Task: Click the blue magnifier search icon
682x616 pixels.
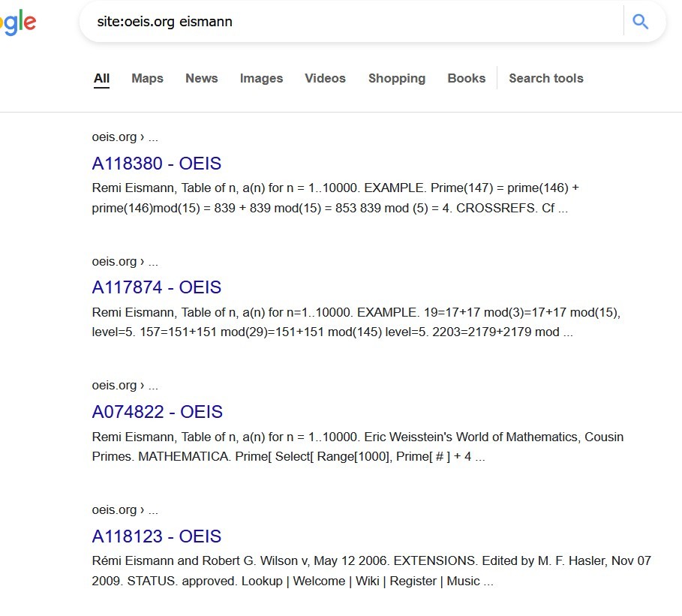Action: (640, 21)
